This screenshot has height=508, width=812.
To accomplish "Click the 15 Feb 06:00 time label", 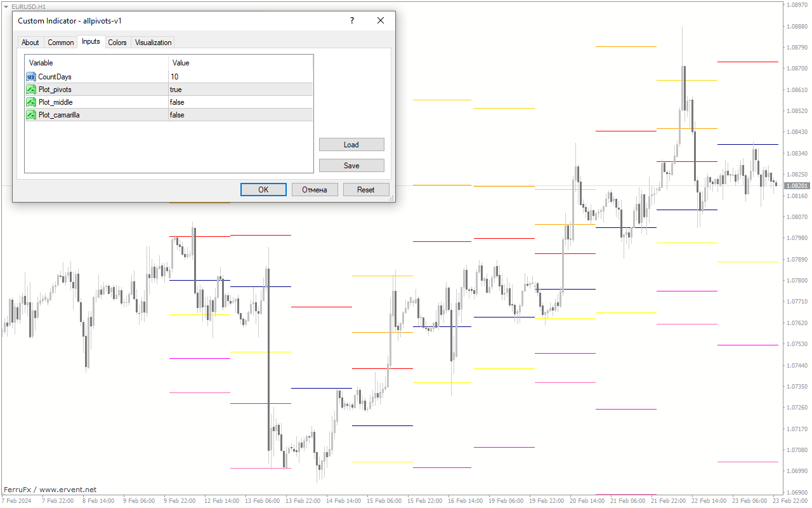I will click(383, 501).
